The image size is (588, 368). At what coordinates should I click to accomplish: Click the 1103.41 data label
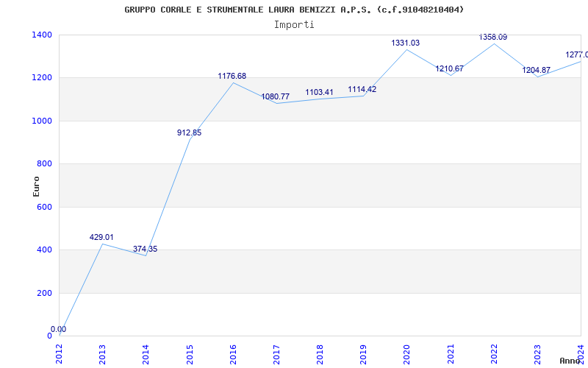click(319, 93)
